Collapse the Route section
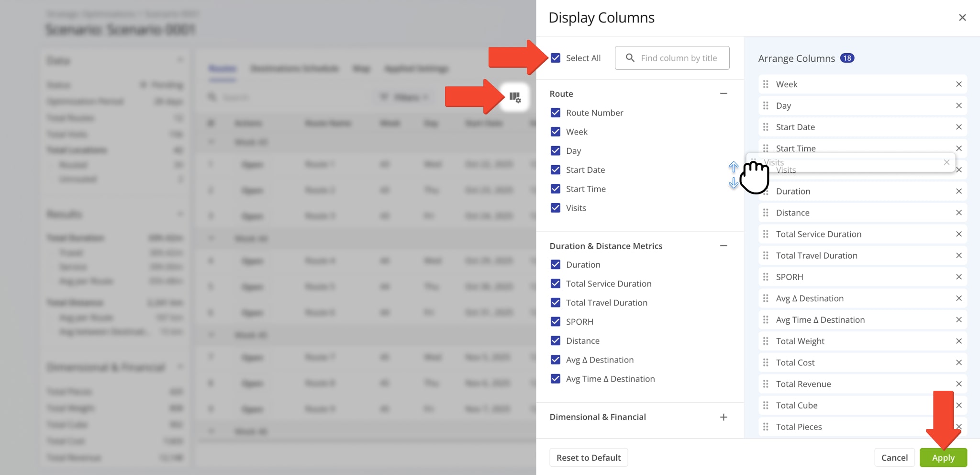980x475 pixels. click(x=724, y=94)
